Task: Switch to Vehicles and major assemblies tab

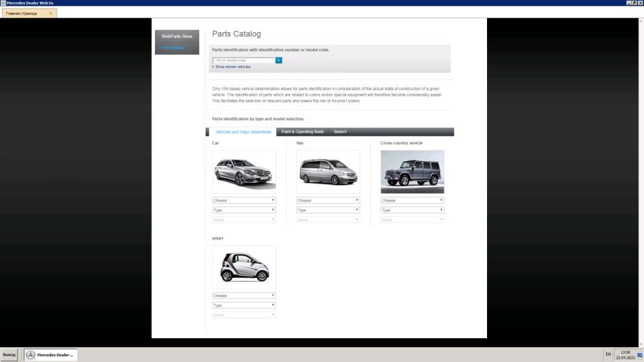Action: click(x=243, y=132)
